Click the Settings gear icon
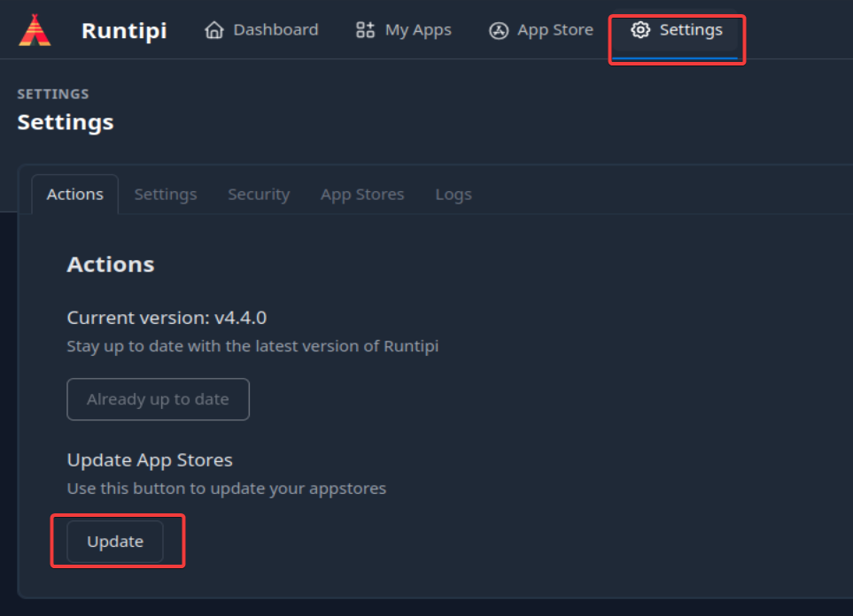Screen dimensions: 853x616 640,30
